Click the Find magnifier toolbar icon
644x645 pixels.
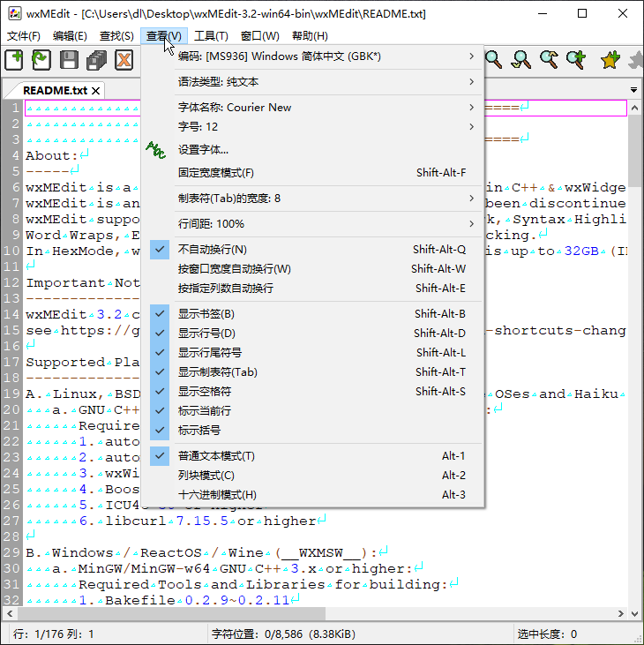(493, 60)
